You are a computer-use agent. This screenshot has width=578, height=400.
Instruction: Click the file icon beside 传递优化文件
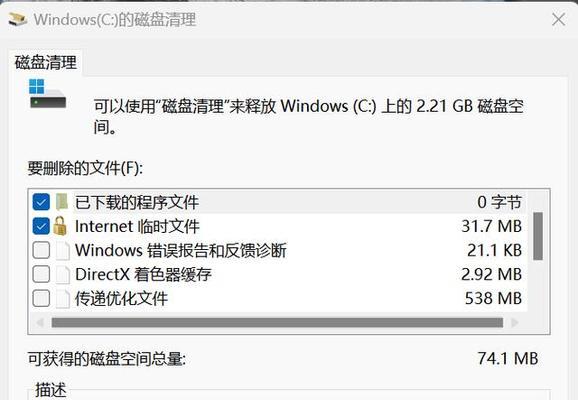(x=63, y=298)
